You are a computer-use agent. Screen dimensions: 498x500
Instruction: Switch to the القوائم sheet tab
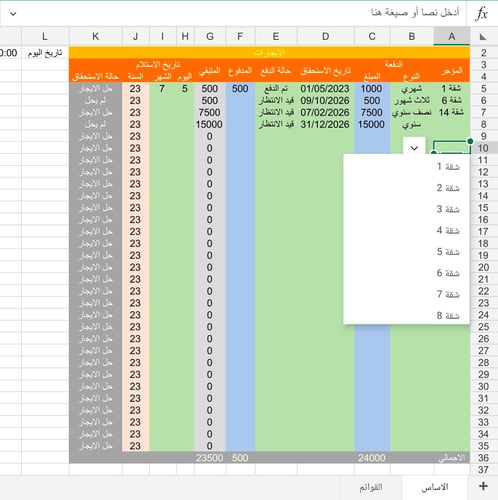point(371,487)
